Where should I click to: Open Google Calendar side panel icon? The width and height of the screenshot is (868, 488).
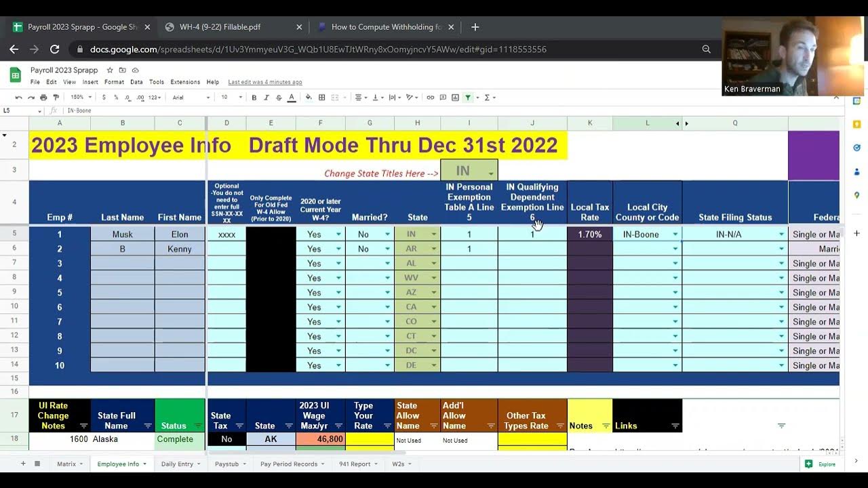[x=856, y=101]
